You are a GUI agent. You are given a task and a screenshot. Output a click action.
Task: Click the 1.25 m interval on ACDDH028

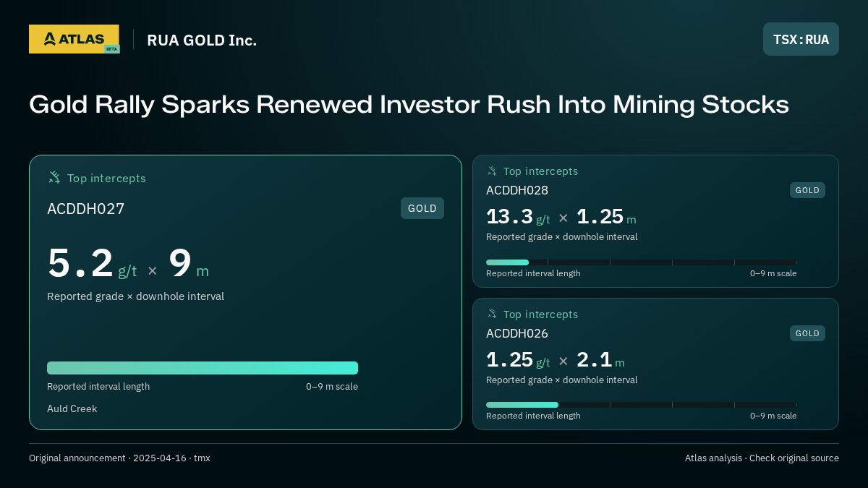click(x=606, y=217)
